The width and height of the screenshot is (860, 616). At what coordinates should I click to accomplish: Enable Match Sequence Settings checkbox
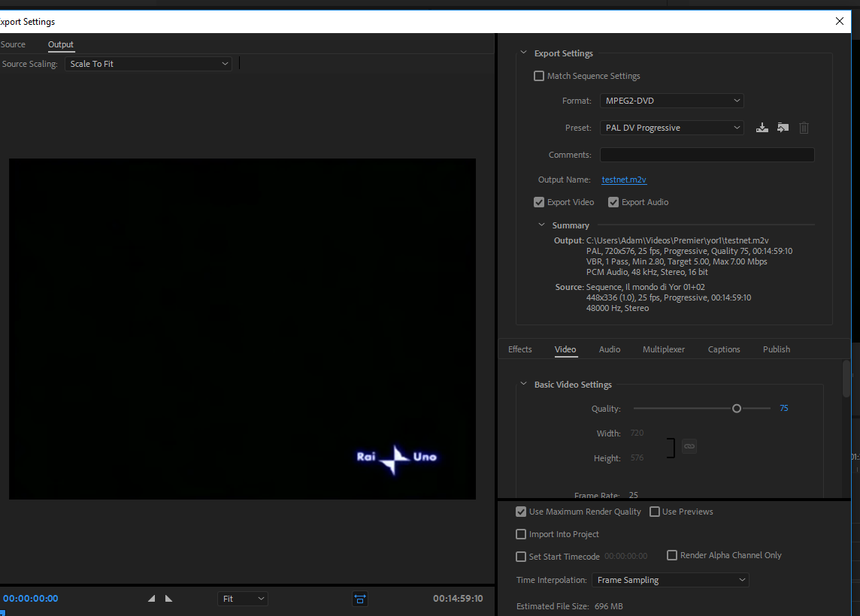(538, 76)
